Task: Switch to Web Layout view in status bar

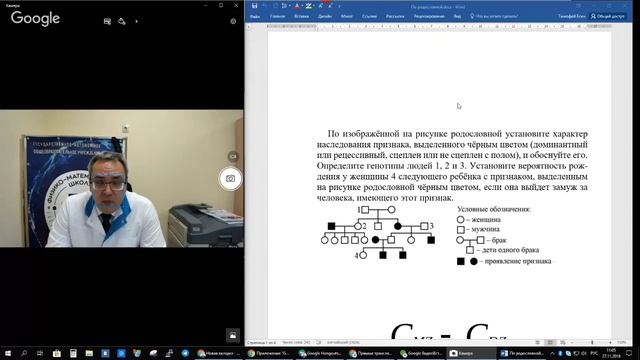Action: click(x=563, y=342)
